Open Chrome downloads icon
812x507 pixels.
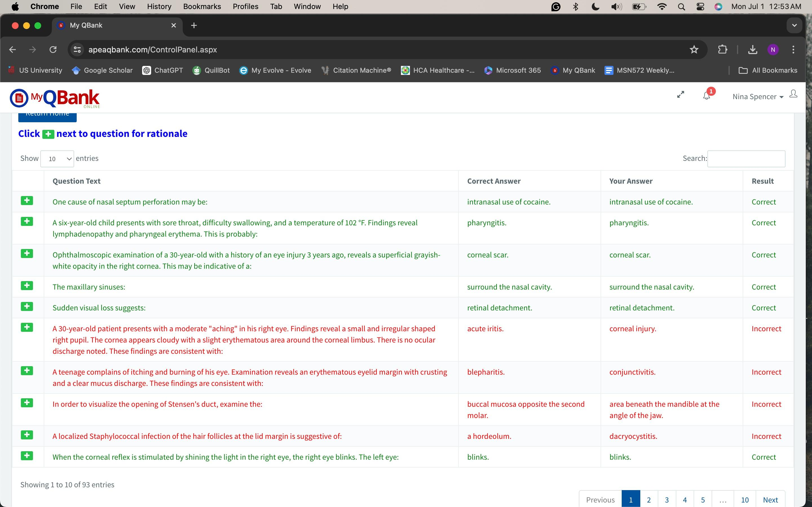[x=753, y=50]
